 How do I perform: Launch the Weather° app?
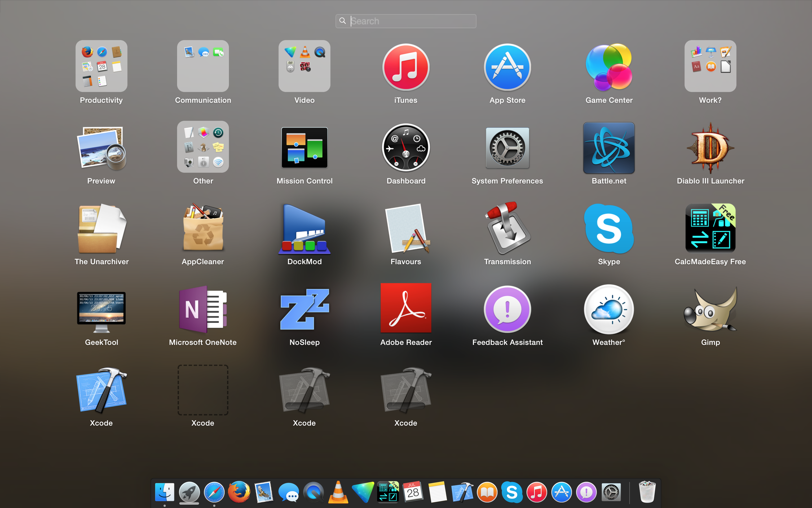point(609,309)
